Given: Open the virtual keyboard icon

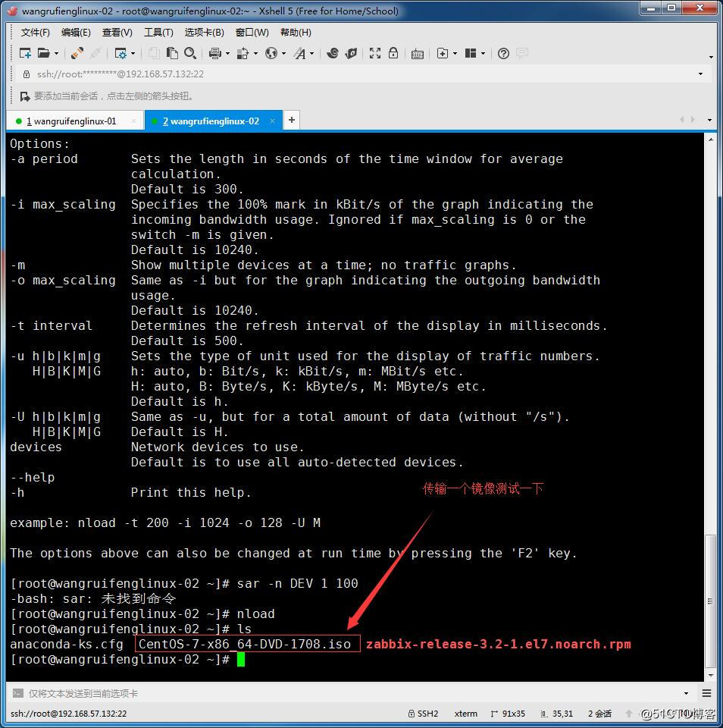Looking at the screenshot, I should pyautogui.click(x=417, y=54).
